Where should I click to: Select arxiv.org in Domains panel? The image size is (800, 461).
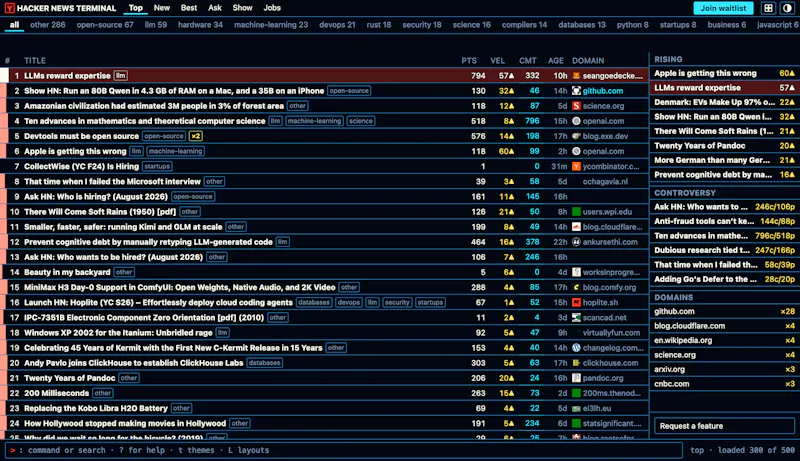[724, 370]
